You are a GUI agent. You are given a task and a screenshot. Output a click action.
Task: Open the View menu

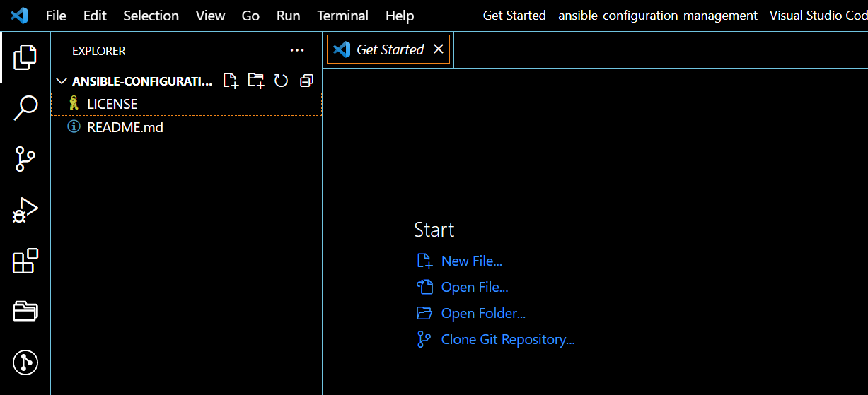[211, 16]
